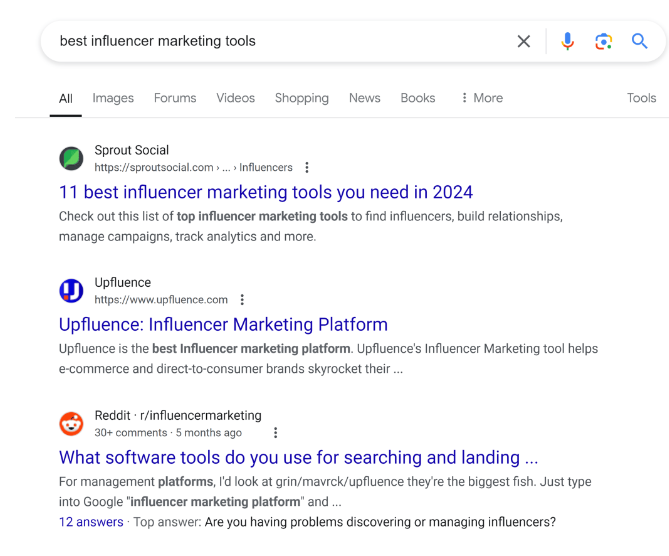
Task: Click the Upfluence logo icon
Action: (x=71, y=291)
